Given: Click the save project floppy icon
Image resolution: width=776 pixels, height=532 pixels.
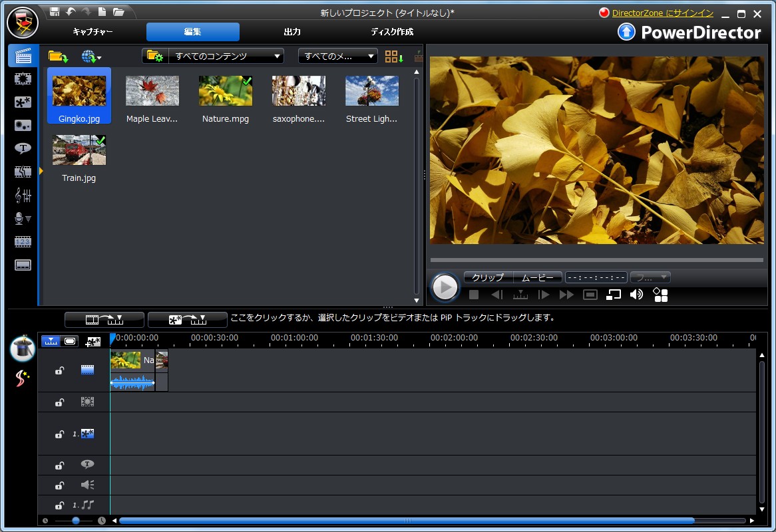Looking at the screenshot, I should (55, 11).
